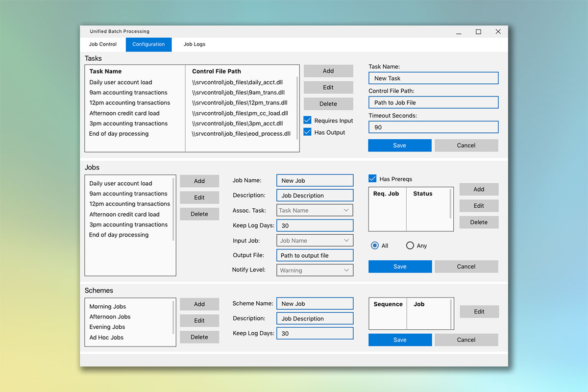
Task: Delete the selected prerequisite job
Action: coord(479,222)
